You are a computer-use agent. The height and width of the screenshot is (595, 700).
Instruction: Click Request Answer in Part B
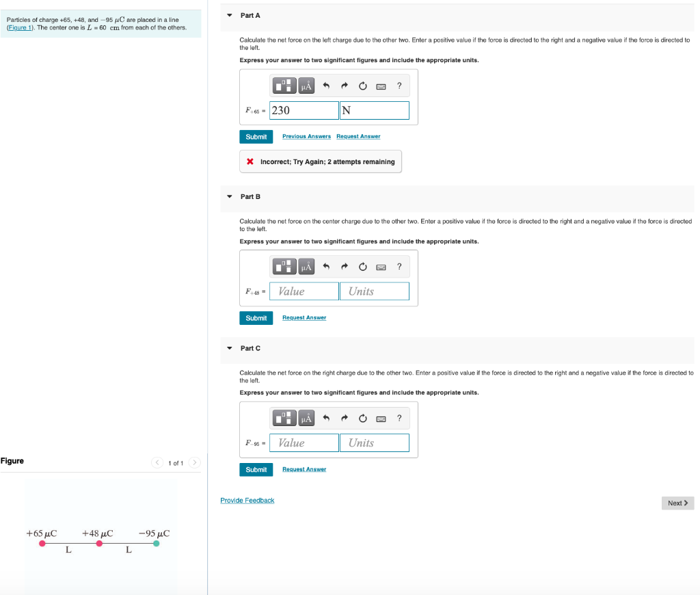point(304,317)
